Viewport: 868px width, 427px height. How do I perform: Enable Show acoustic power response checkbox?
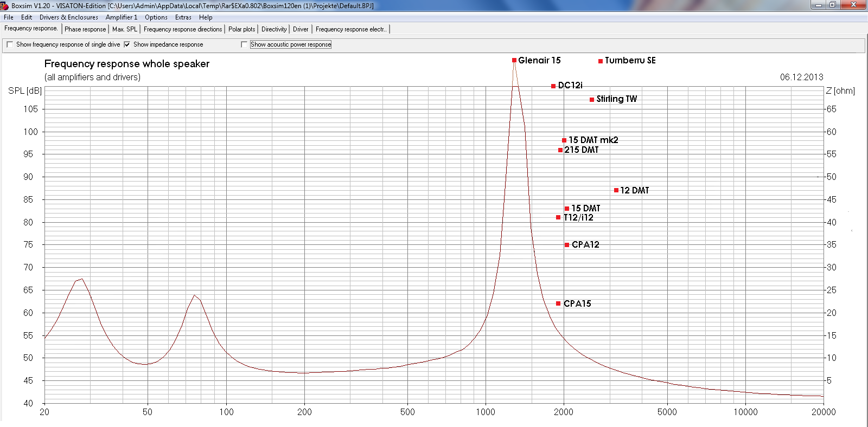tap(244, 44)
